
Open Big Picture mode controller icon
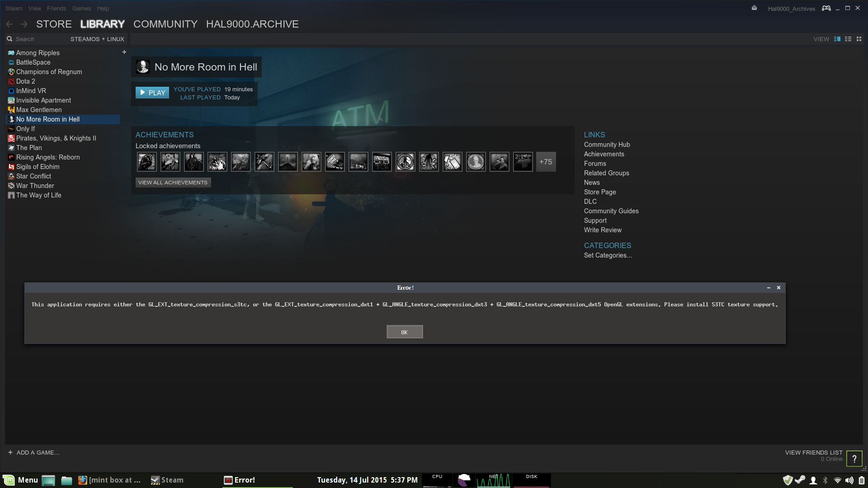(826, 8)
